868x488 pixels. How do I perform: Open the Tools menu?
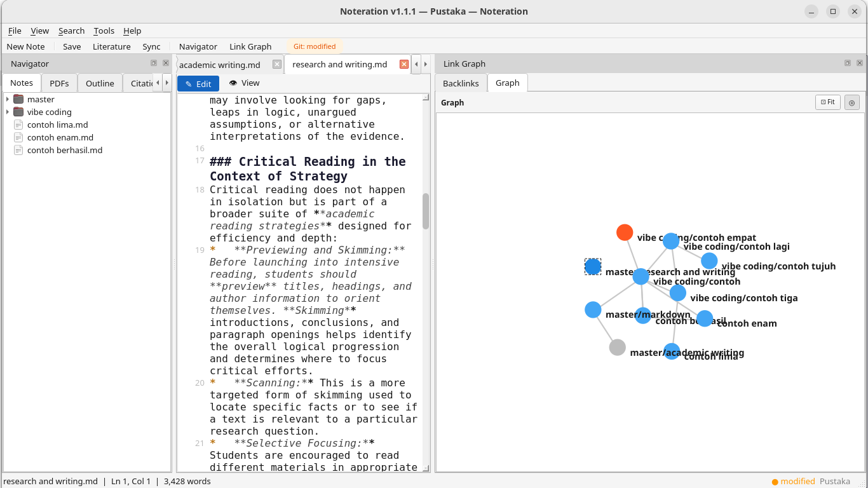pyautogui.click(x=104, y=30)
